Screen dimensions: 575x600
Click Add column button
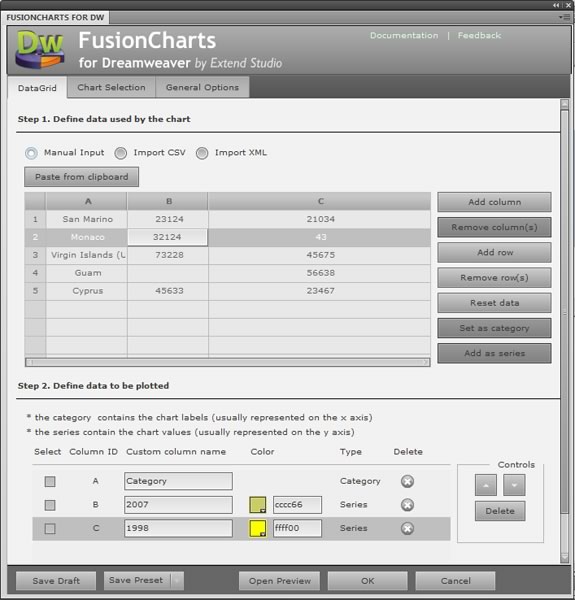click(494, 202)
